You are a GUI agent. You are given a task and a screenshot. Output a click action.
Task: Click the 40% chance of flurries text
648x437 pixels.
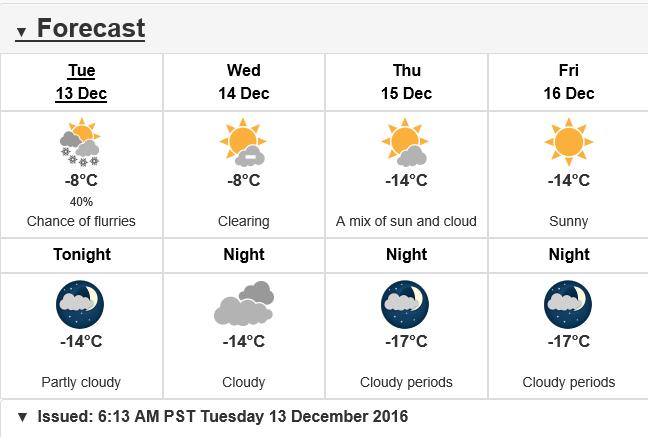(81, 202)
